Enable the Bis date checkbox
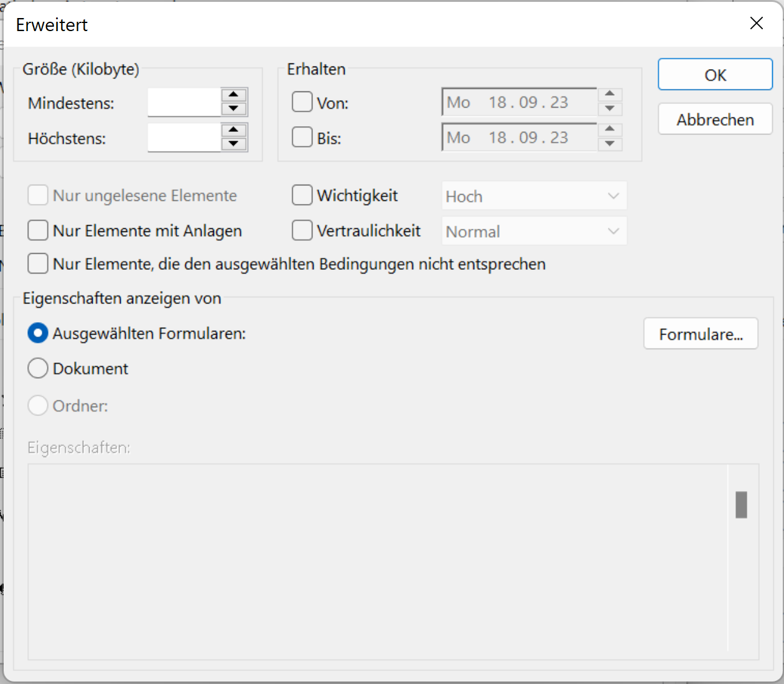 point(302,137)
